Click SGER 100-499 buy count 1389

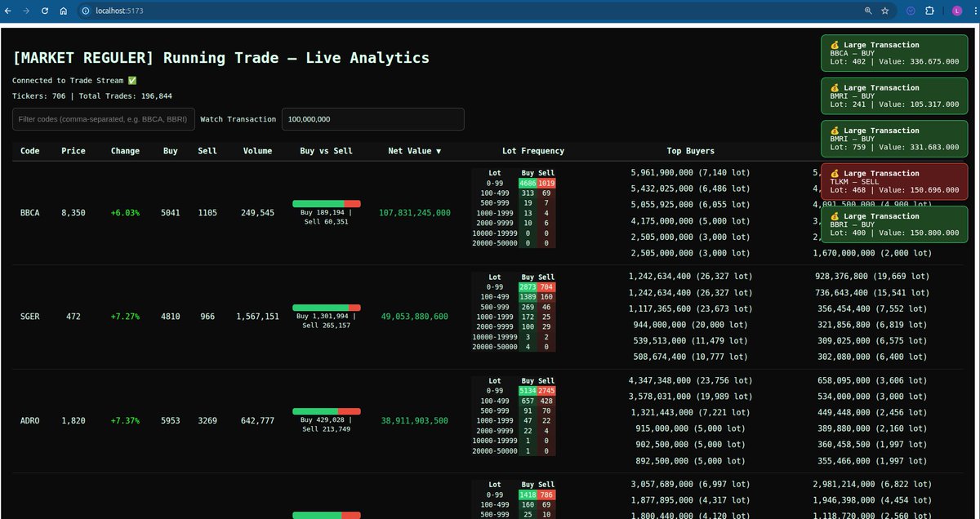coord(528,297)
